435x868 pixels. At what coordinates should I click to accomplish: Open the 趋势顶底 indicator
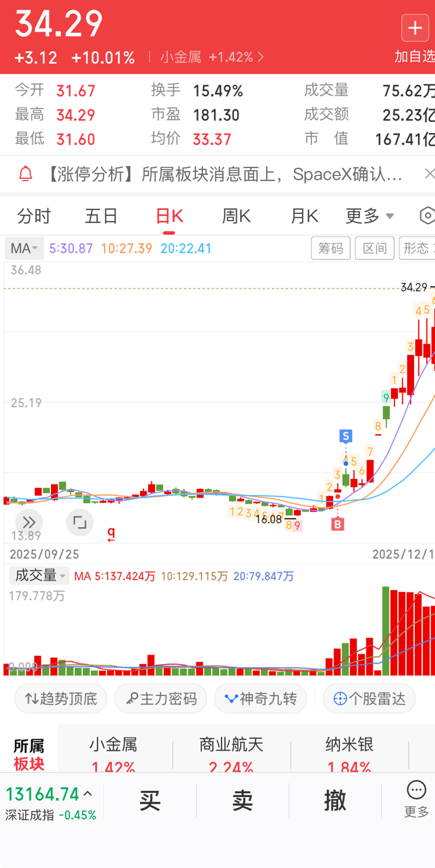tap(61, 698)
